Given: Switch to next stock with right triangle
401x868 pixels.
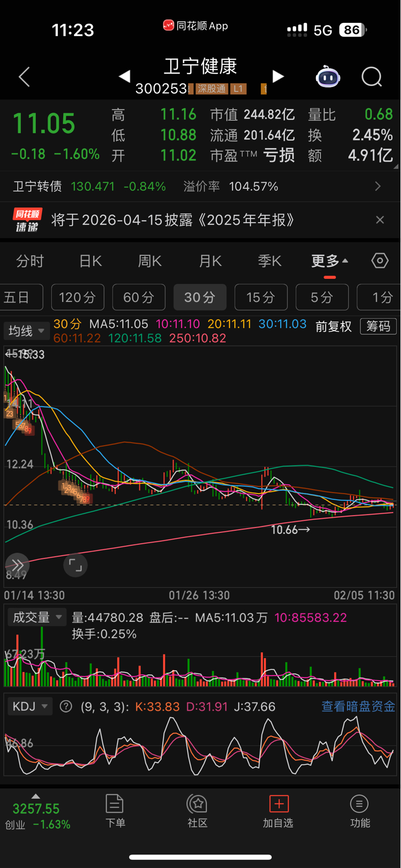Looking at the screenshot, I should [x=278, y=77].
